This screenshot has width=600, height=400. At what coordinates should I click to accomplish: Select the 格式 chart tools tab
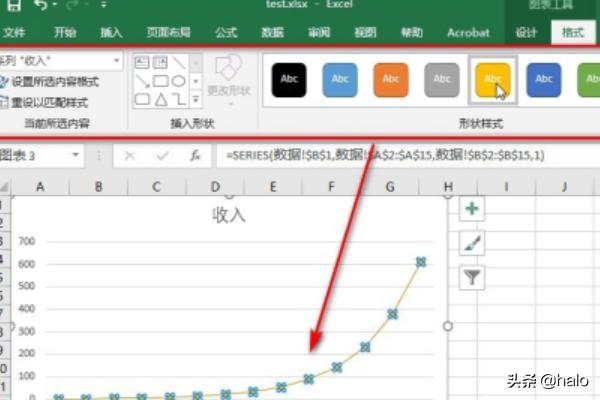pyautogui.click(x=573, y=33)
